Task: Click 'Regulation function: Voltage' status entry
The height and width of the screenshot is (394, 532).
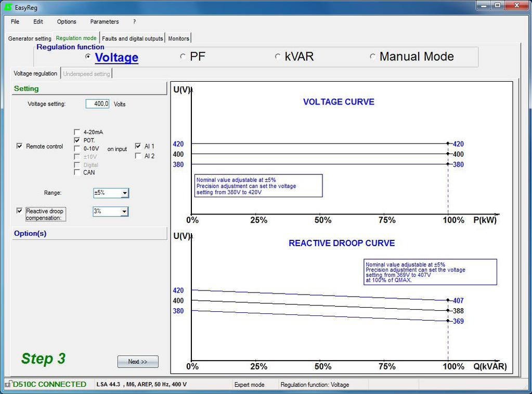Action: [315, 385]
